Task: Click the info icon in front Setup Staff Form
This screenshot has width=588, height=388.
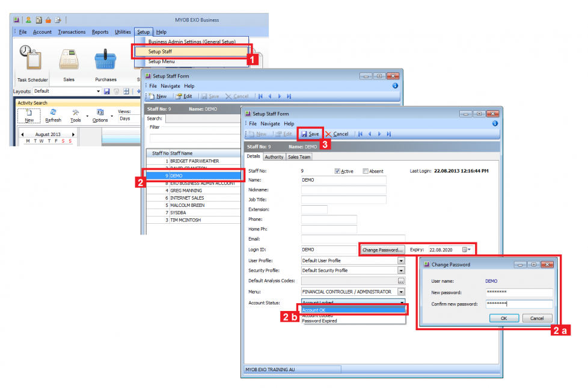Action: [x=495, y=123]
